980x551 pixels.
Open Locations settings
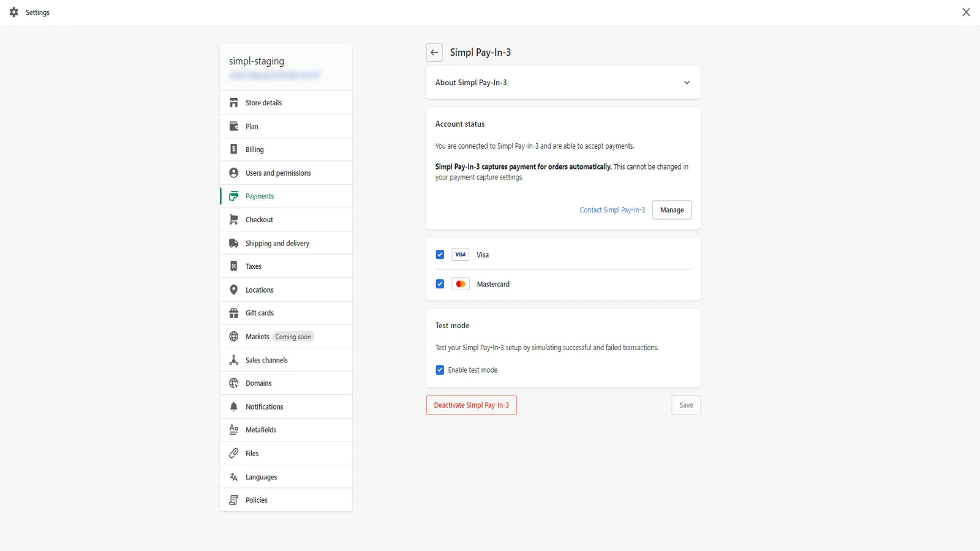[286, 290]
